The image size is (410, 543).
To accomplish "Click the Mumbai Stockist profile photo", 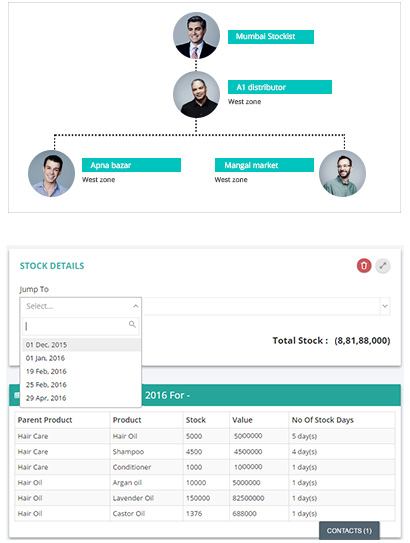I will coord(196,35).
